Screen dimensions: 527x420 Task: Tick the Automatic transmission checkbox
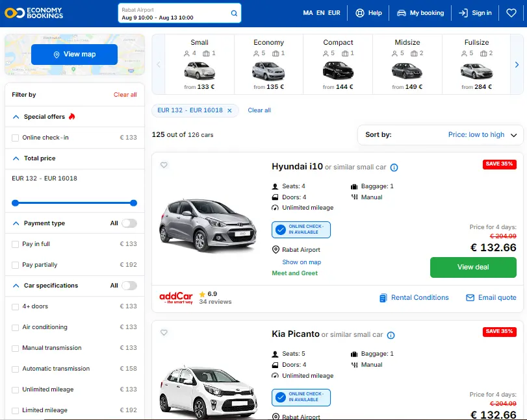[15, 369]
